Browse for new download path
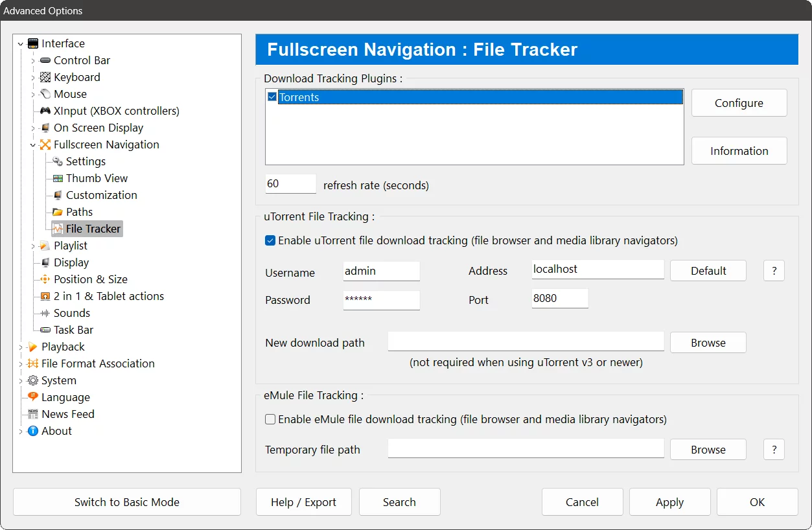 tap(708, 343)
